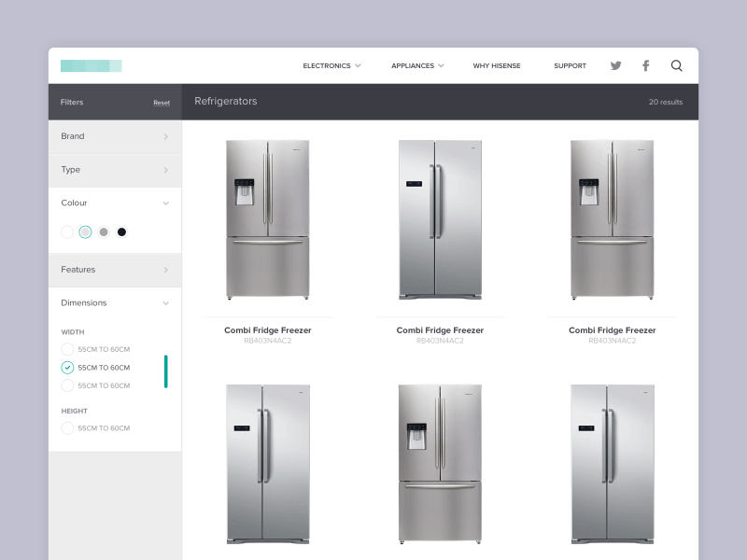747x560 pixels.
Task: Click the teal Width list scrollbar
Action: [166, 371]
